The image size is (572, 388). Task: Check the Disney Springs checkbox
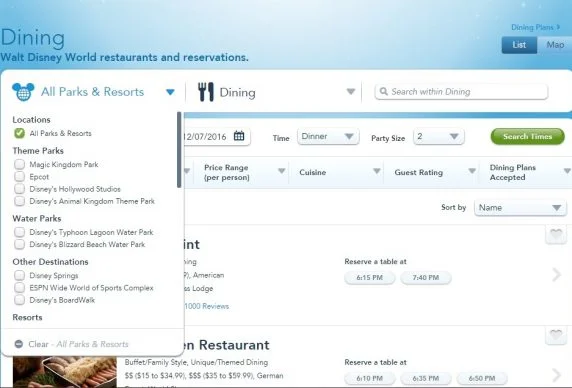pos(20,275)
